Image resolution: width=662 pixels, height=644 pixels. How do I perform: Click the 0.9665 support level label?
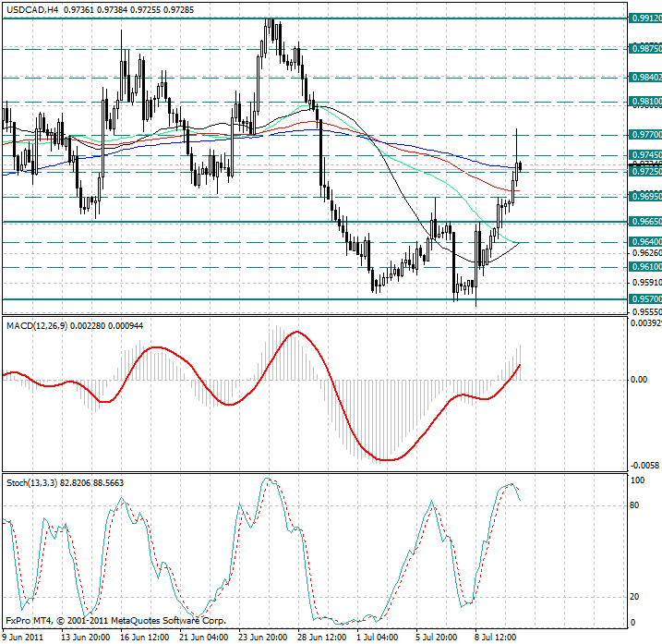[x=644, y=222]
